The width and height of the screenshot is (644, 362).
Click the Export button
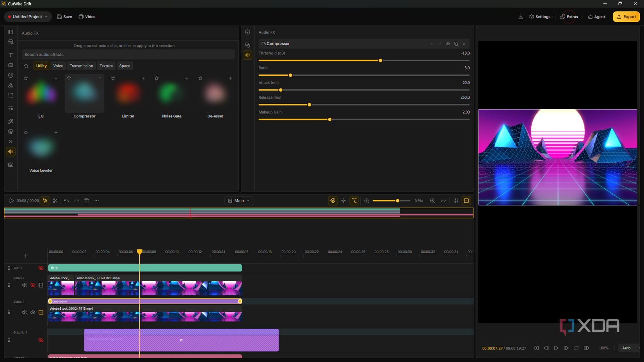click(x=626, y=17)
